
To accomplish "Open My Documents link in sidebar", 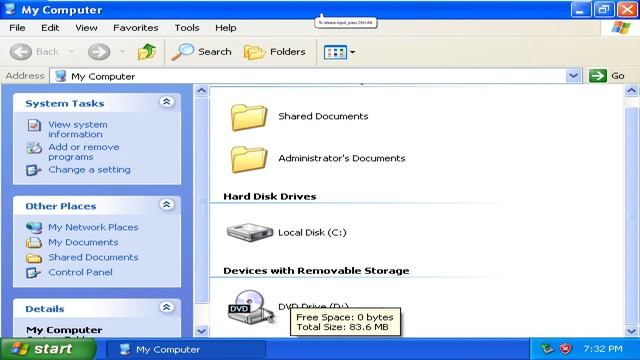I will (x=83, y=242).
